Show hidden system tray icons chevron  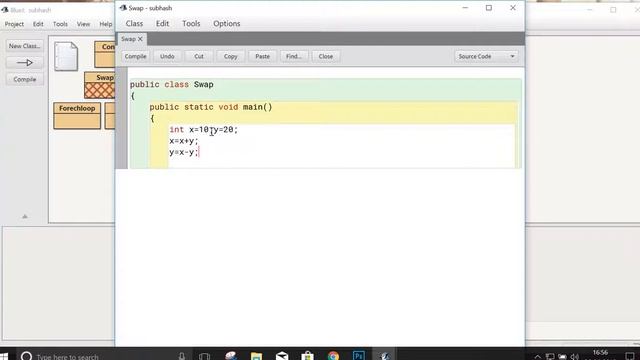pos(538,357)
